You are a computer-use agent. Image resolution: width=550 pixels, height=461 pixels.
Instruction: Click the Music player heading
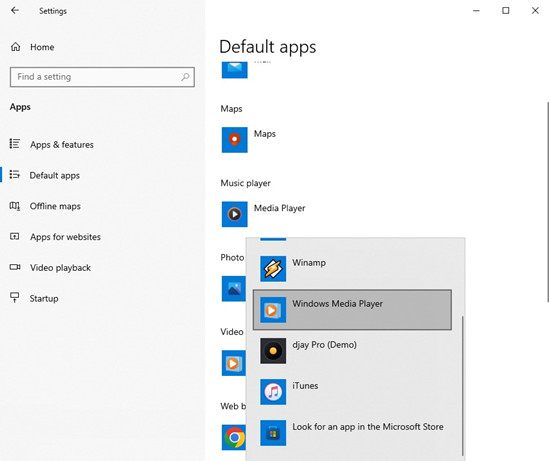click(246, 183)
